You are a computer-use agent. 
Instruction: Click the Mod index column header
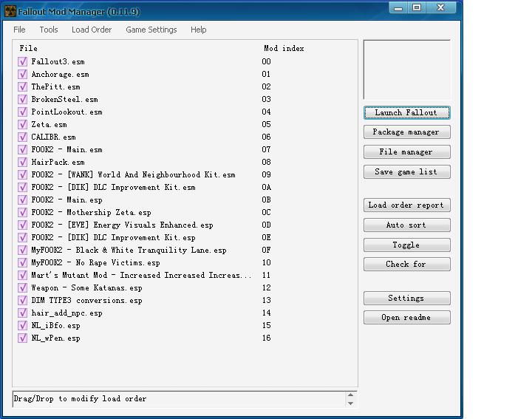point(284,49)
